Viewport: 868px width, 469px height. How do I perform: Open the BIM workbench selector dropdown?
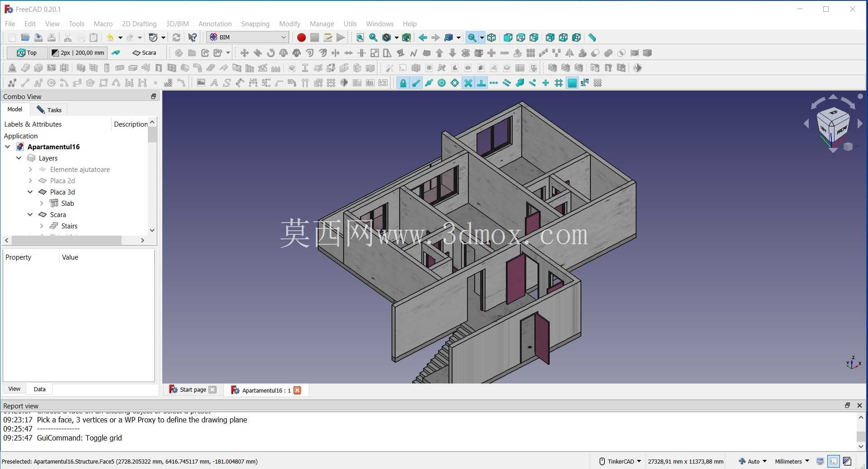248,38
